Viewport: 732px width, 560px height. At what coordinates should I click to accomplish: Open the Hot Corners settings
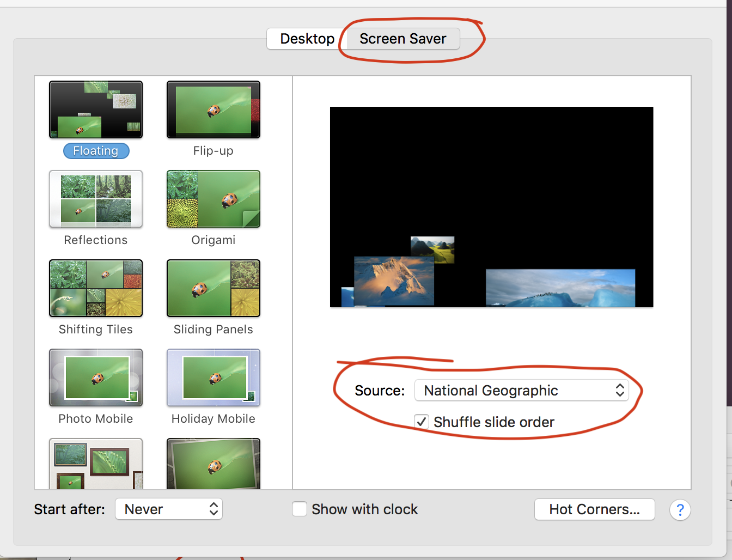(x=595, y=509)
